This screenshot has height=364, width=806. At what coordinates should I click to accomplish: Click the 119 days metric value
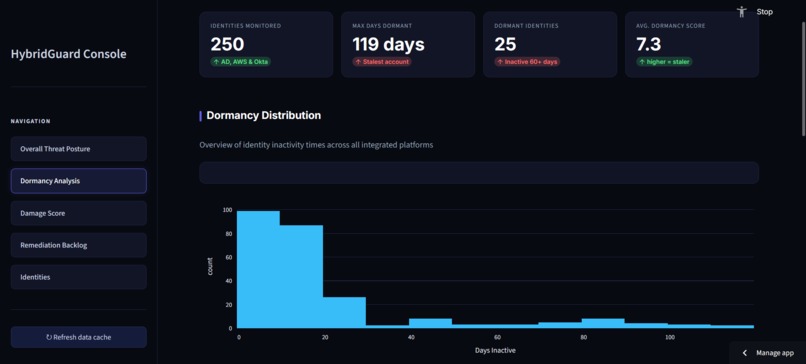pos(389,44)
